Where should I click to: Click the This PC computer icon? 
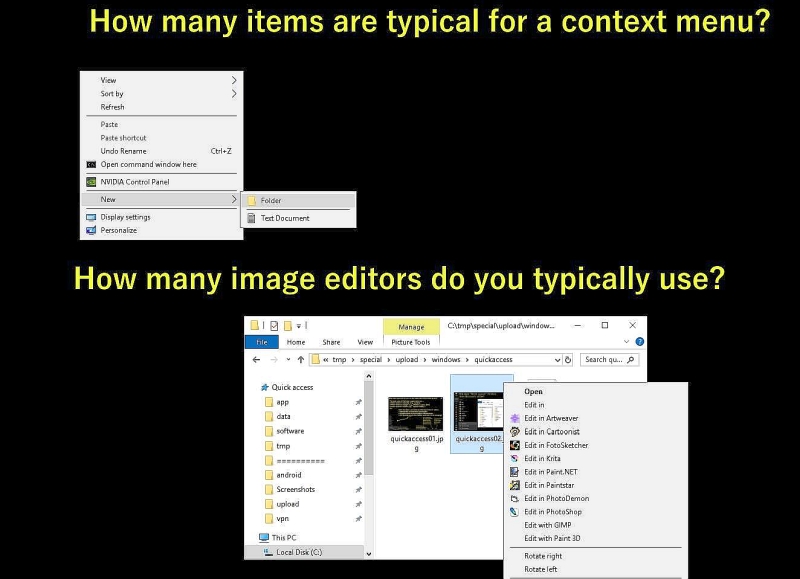pos(264,538)
